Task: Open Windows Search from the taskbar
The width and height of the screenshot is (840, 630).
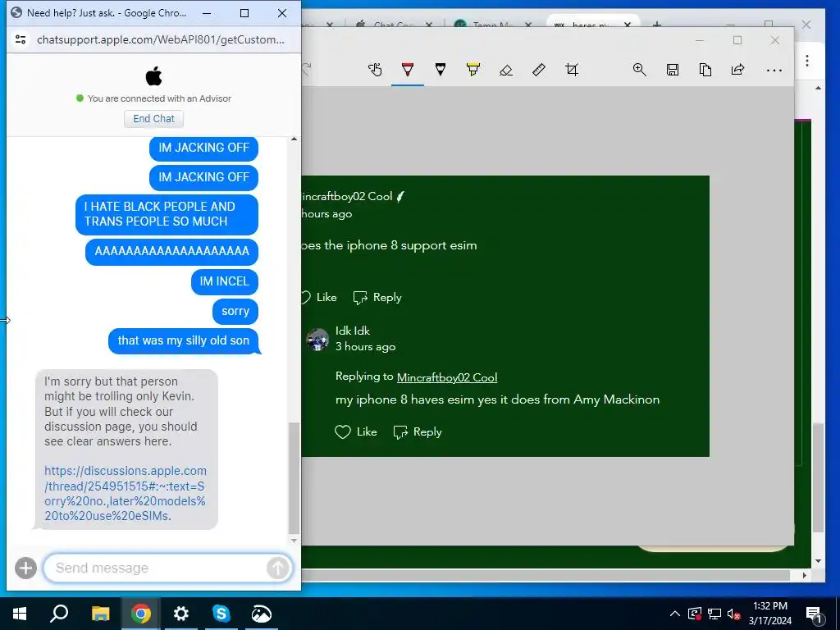Action: pos(59,614)
